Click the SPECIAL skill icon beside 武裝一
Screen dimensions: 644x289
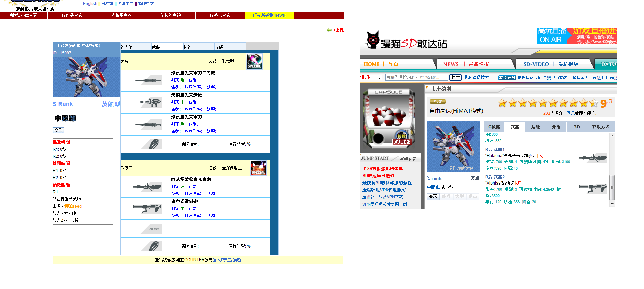(x=254, y=61)
